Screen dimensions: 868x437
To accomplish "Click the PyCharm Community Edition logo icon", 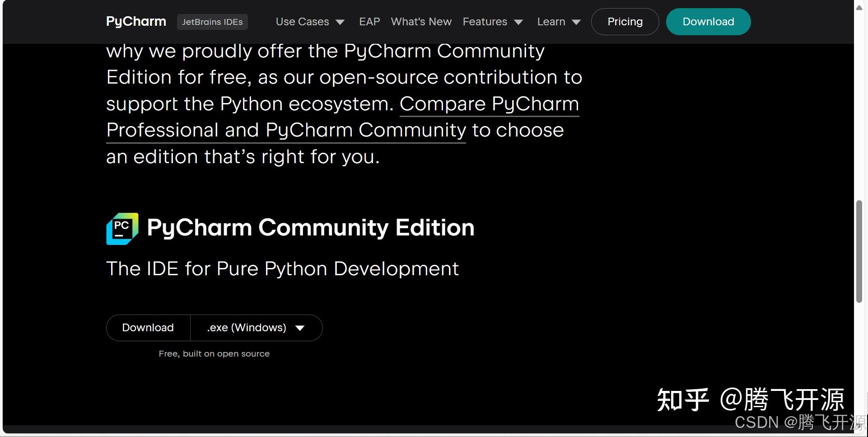I will pyautogui.click(x=122, y=229).
